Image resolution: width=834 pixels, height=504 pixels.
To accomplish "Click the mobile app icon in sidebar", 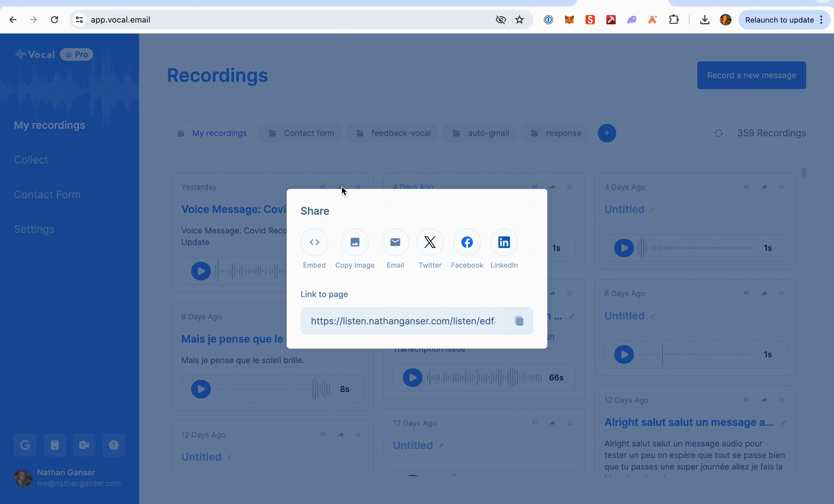I will [54, 445].
